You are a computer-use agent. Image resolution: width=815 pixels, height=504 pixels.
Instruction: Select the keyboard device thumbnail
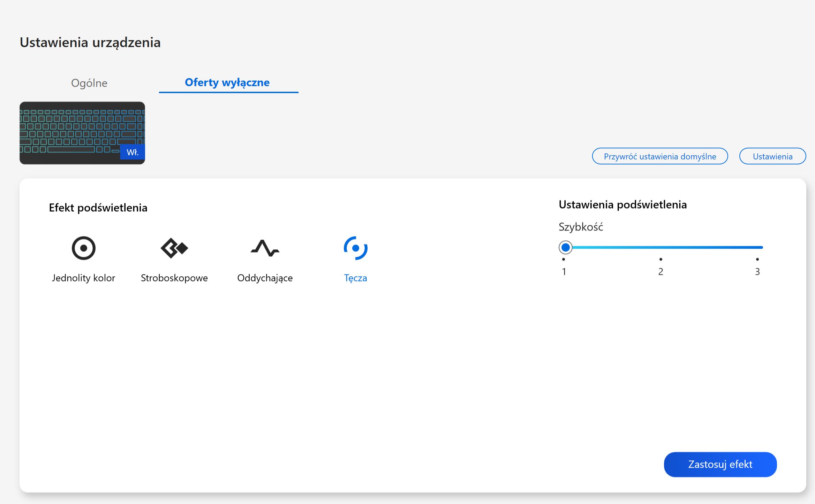click(x=82, y=133)
